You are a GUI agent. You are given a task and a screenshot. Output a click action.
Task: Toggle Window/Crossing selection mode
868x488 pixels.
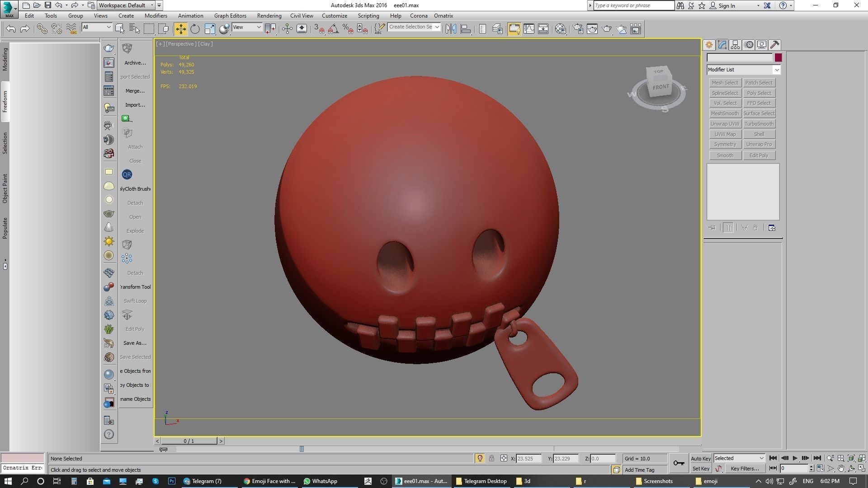coord(164,29)
